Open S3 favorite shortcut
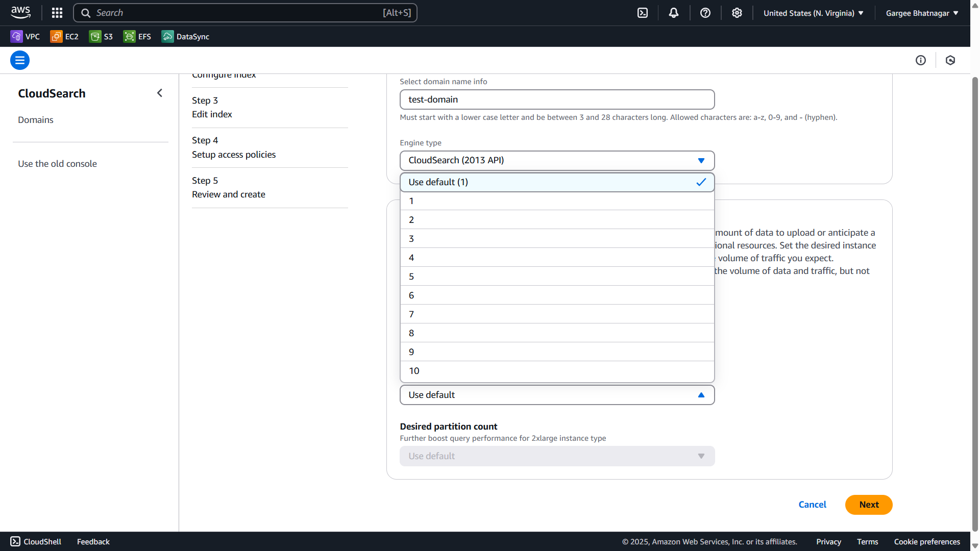 101,36
